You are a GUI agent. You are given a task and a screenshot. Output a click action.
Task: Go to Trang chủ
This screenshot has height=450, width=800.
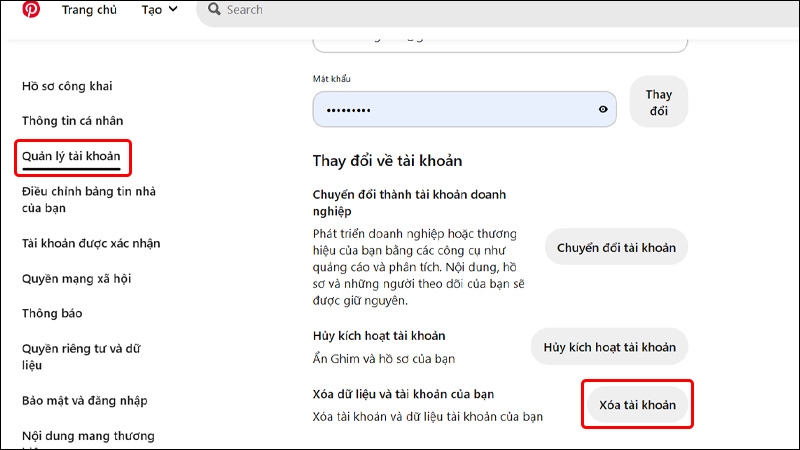coord(89,10)
